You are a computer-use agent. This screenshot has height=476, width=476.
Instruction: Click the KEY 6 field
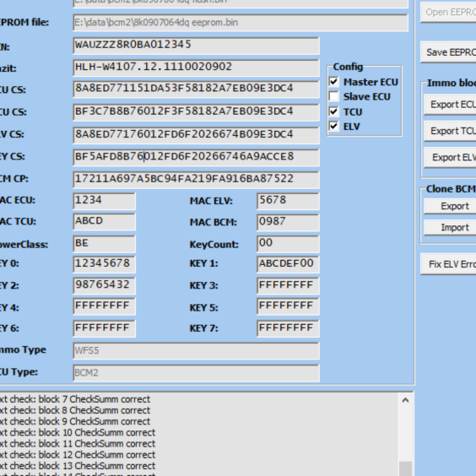(x=104, y=328)
